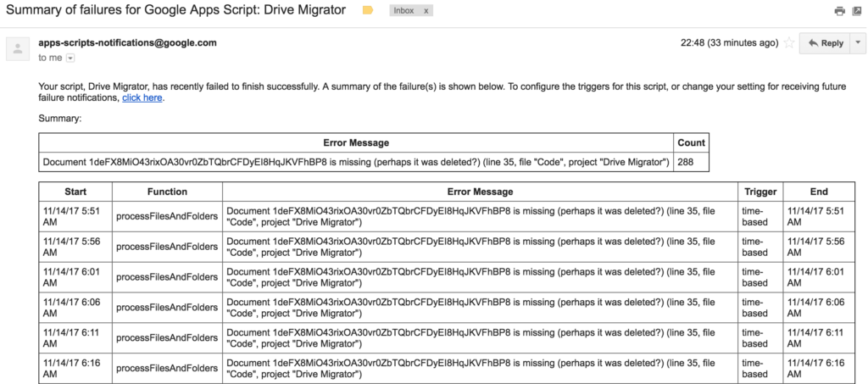The image size is (868, 384).
Task: Click the yellow importance marker label
Action: (368, 11)
